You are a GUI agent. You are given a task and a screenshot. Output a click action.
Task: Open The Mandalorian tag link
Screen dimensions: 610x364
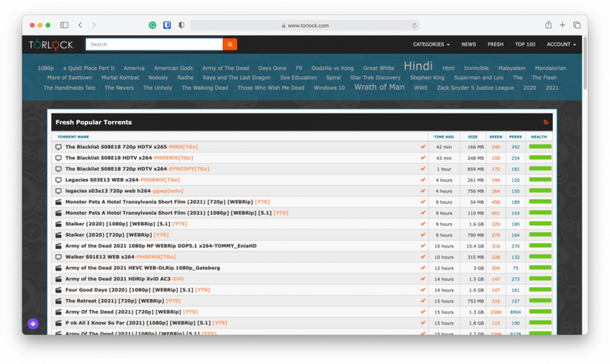(551, 68)
